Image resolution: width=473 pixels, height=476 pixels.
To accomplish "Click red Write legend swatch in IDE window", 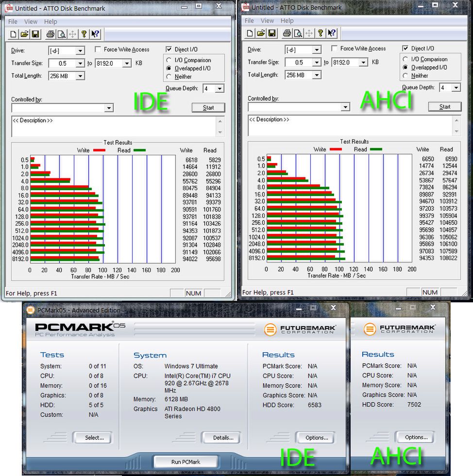I will tap(99, 150).
